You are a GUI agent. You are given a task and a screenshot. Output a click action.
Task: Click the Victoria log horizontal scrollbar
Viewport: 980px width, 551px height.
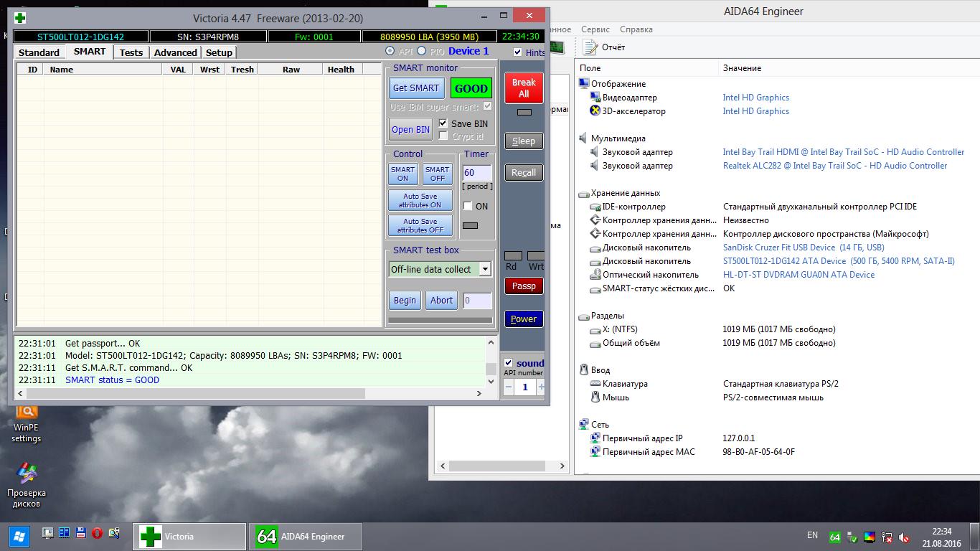tap(250, 394)
